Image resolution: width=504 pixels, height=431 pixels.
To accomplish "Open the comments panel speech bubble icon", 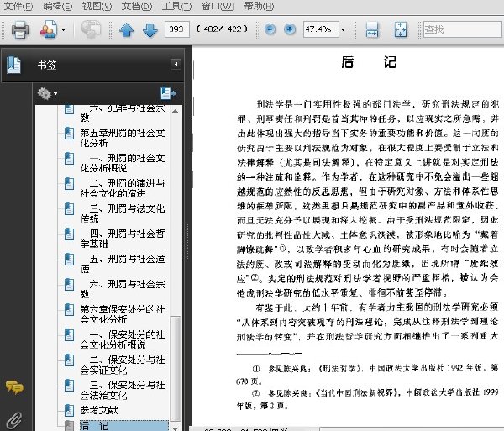I will point(14,386).
